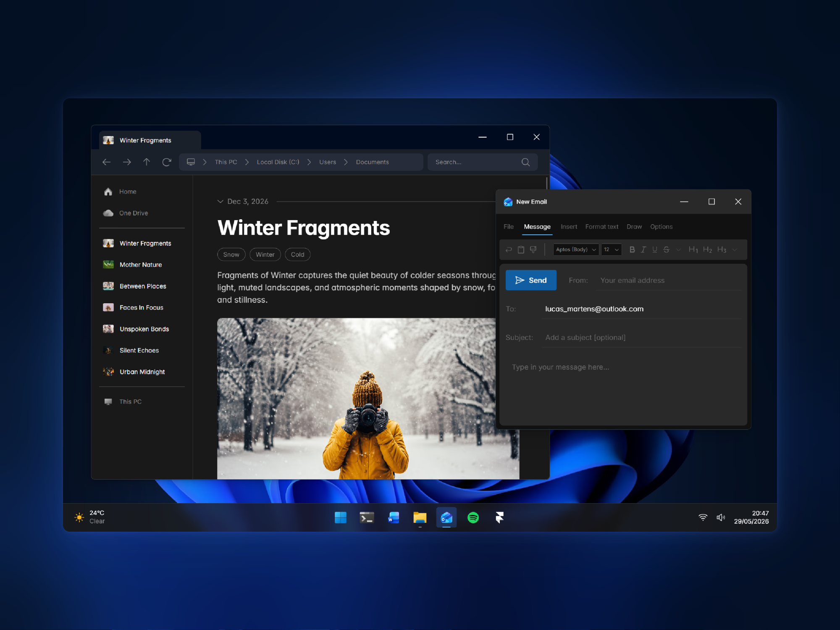Collapse the Dec 3, 2026 section chevron
840x630 pixels.
(x=220, y=202)
